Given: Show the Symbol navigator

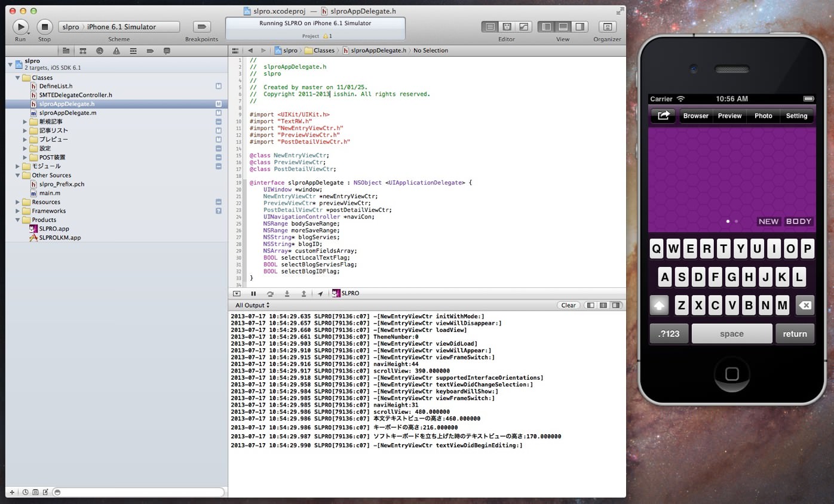Looking at the screenshot, I should tap(82, 51).
